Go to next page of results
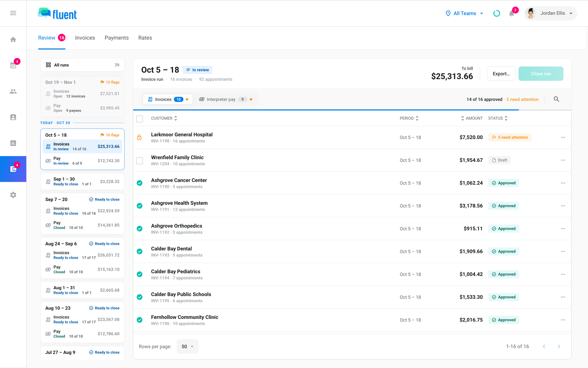 (559, 347)
